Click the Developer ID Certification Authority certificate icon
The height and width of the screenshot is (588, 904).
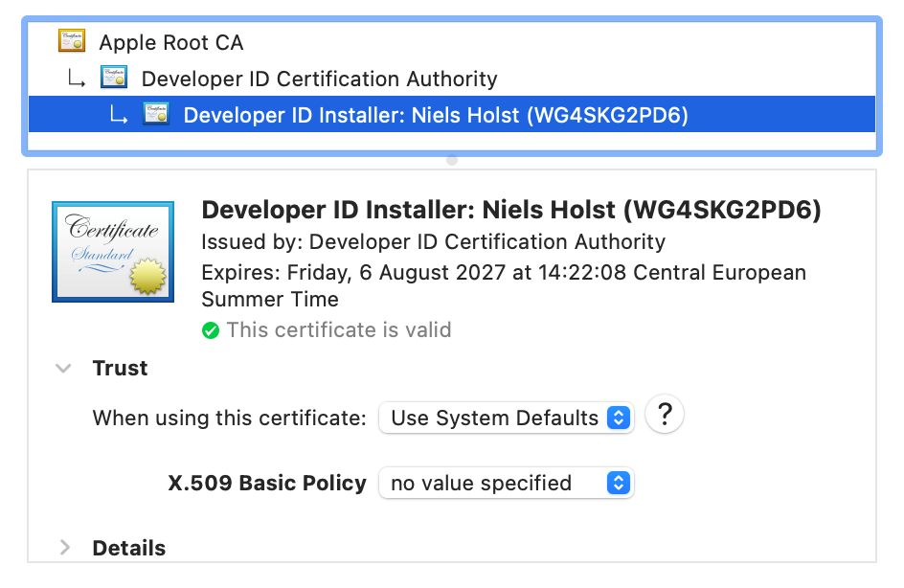coord(114,78)
